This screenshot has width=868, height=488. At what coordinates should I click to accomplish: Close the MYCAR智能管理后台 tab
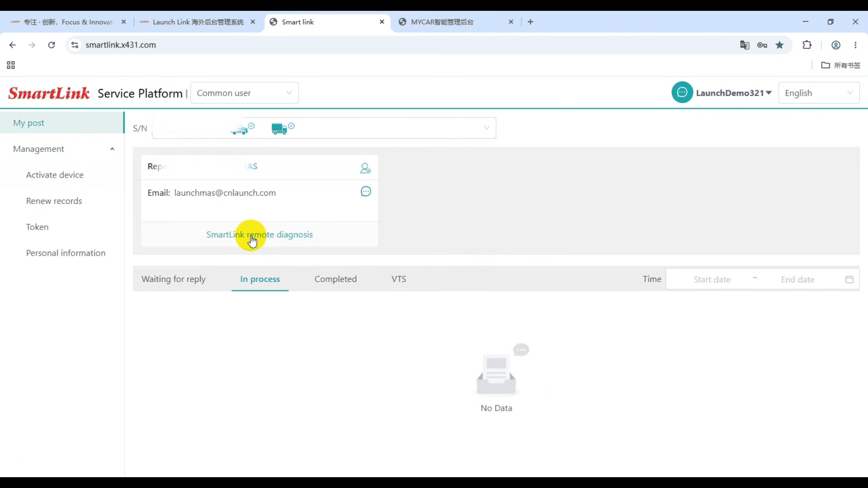tap(511, 22)
